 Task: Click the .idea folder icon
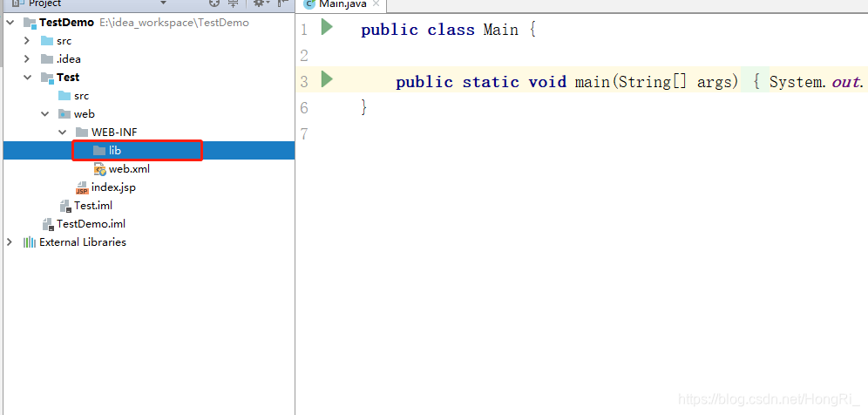pyautogui.click(x=47, y=59)
